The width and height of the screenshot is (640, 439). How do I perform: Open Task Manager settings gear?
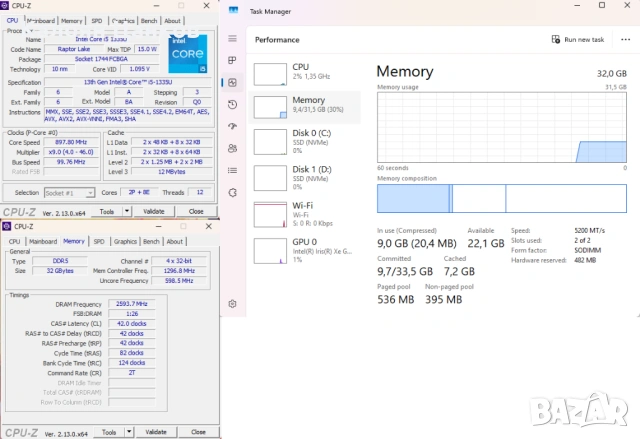pyautogui.click(x=232, y=303)
